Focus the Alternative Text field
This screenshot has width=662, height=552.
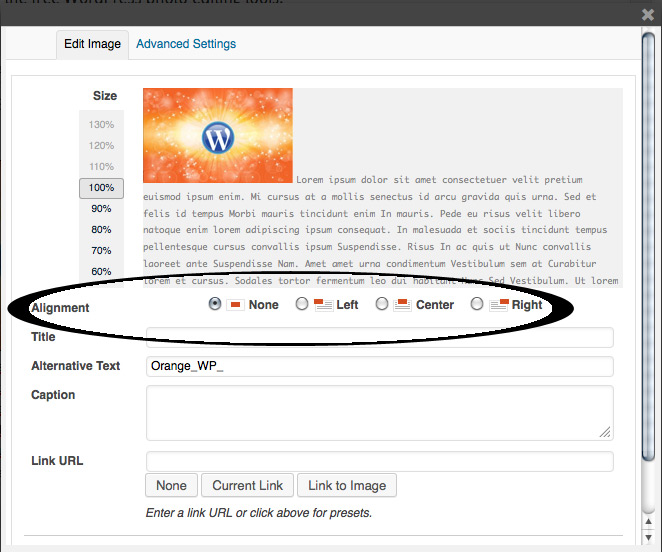[x=379, y=366]
